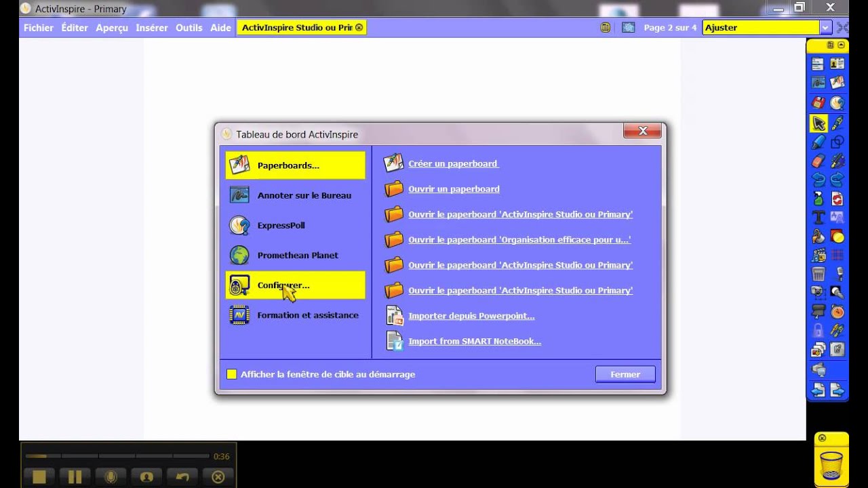
Task: Open the Fichier menu
Action: click(x=39, y=28)
